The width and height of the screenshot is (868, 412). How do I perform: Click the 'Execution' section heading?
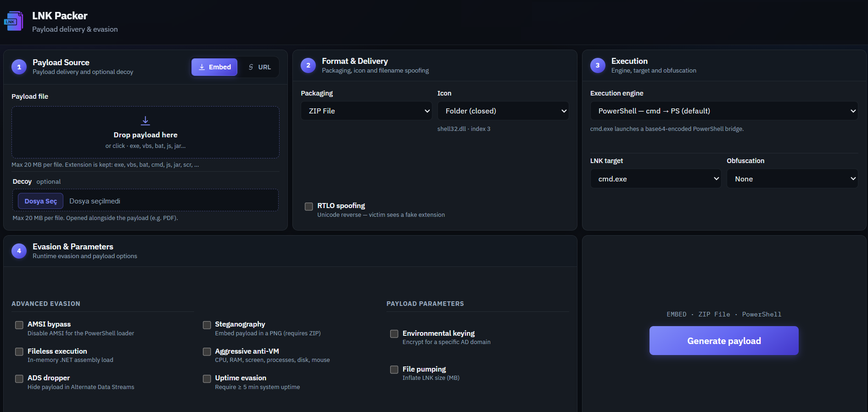[629, 61]
